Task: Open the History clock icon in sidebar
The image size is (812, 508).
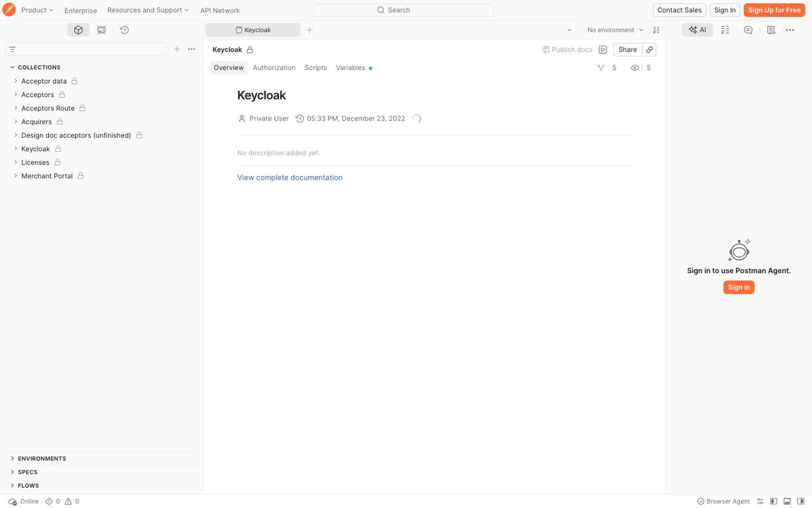Action: pos(124,30)
